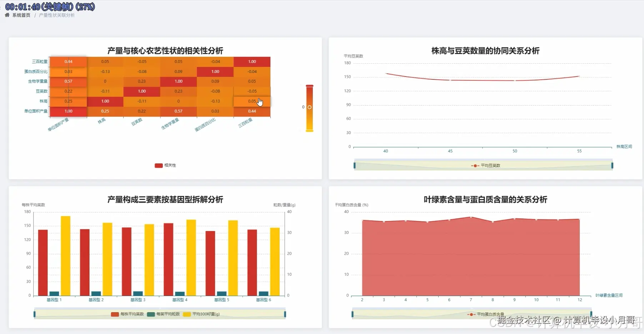This screenshot has height=334, width=644.
Task: Toggle the 每荚平均粒数 legend item
Action: coord(164,314)
